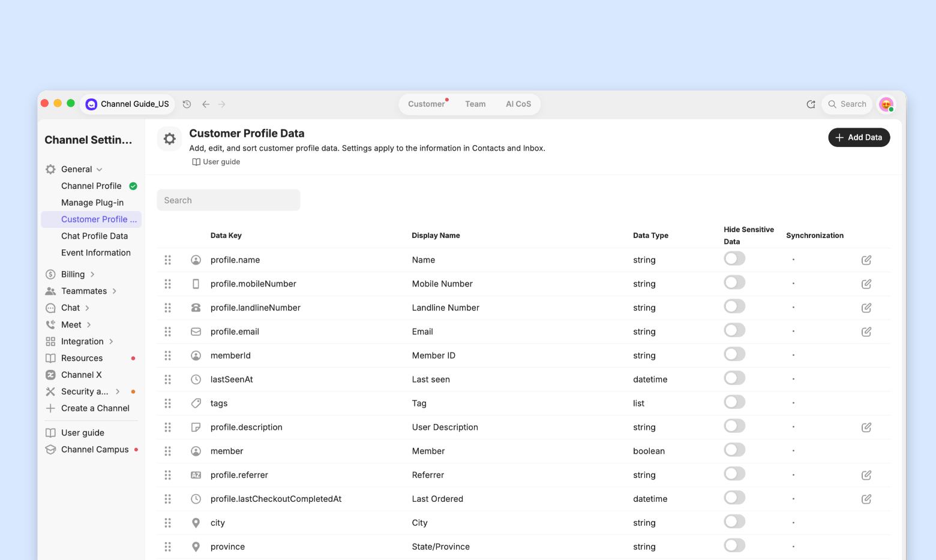Expand the Integration section

point(111,342)
